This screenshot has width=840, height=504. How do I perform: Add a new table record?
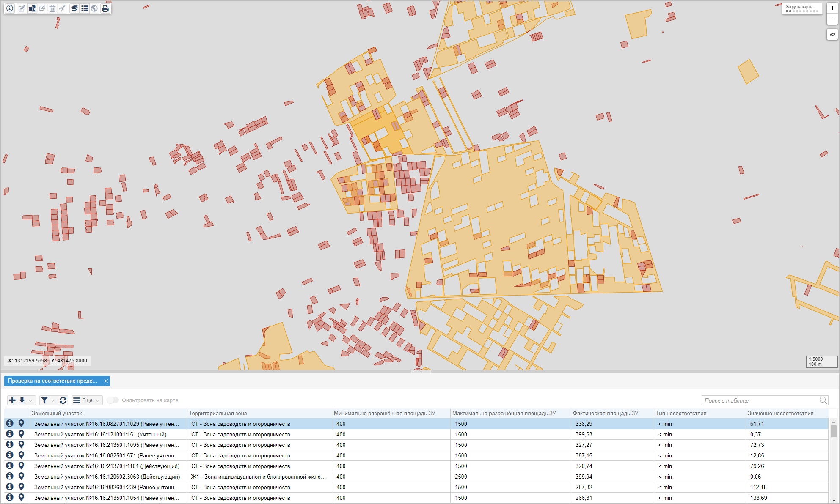coord(12,400)
